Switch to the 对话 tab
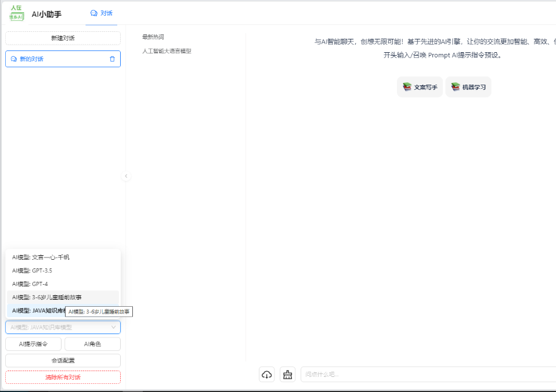The height and width of the screenshot is (392, 556). click(x=102, y=13)
